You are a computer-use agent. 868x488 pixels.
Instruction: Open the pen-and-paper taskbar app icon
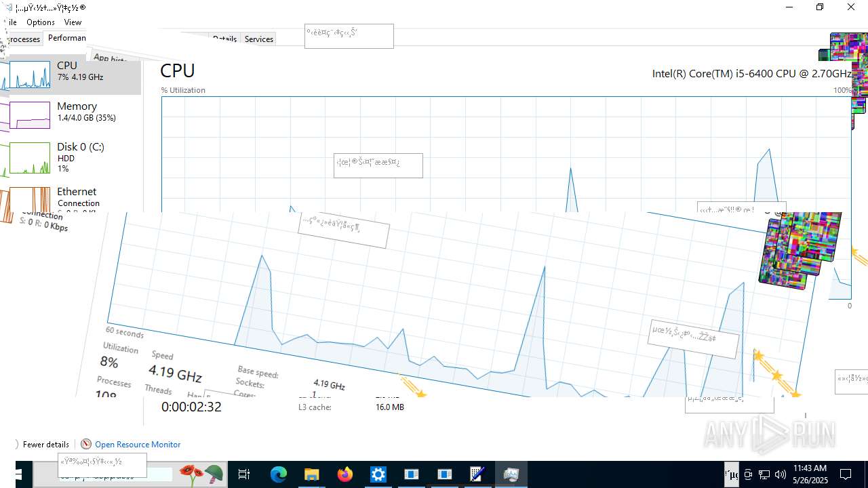[x=477, y=474]
